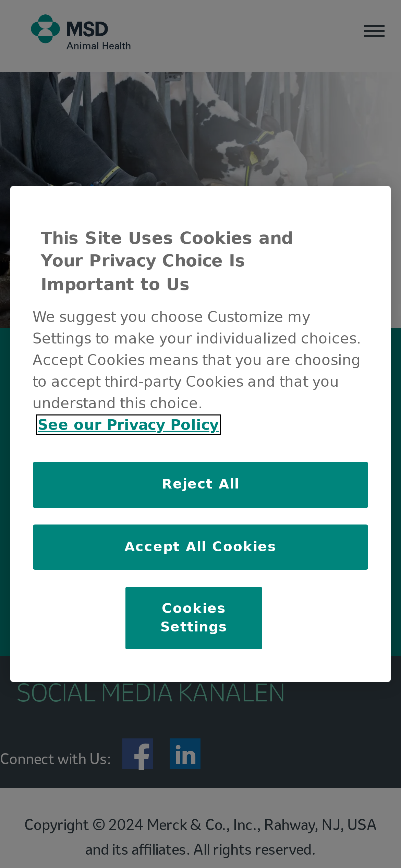Viewport: 401px width, 868px height.
Task: Select the Accept All Cookies label text
Action: tap(200, 546)
